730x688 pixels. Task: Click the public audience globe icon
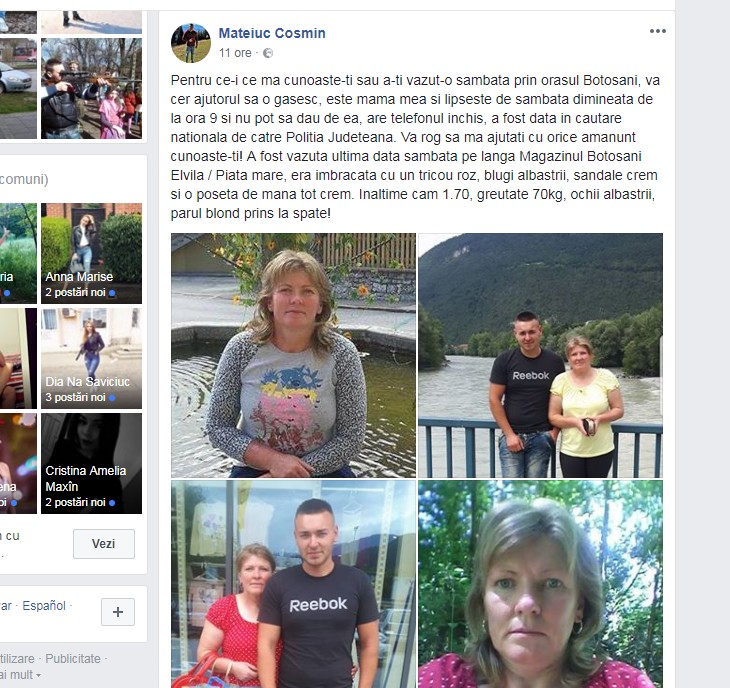point(268,53)
